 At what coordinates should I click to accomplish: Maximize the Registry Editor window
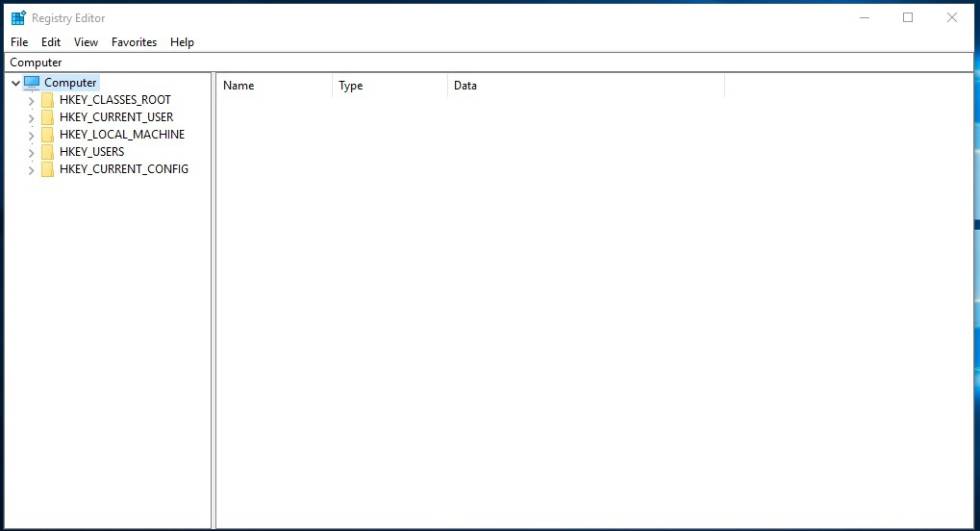coord(908,18)
